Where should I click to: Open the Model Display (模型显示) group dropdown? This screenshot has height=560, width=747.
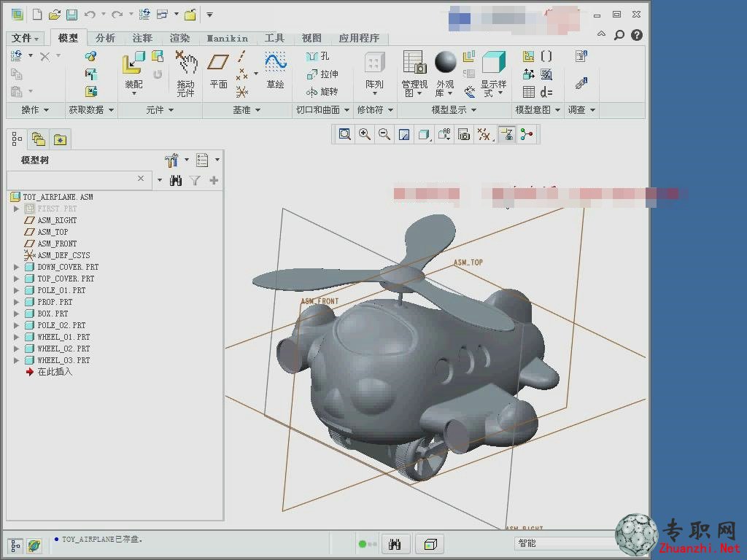pos(454,110)
